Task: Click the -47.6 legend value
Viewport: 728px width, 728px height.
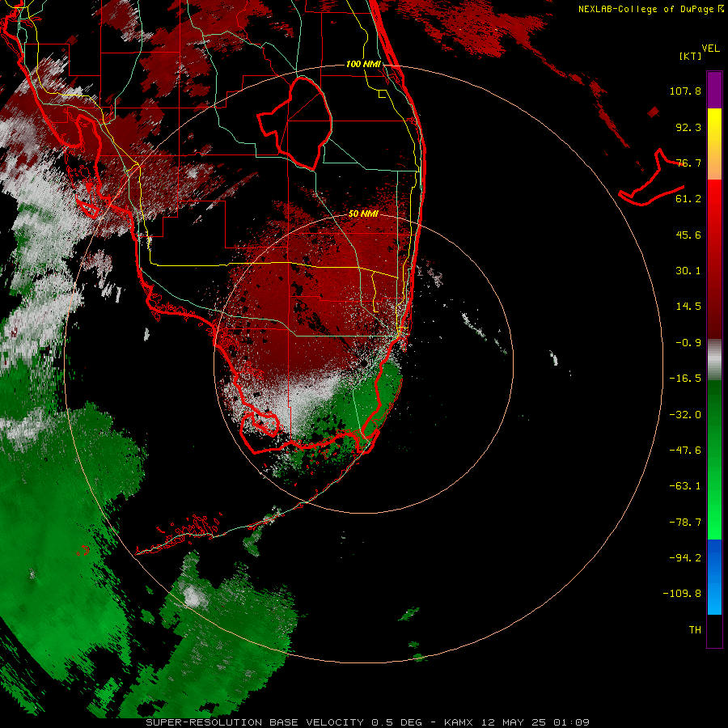Action: click(x=685, y=451)
